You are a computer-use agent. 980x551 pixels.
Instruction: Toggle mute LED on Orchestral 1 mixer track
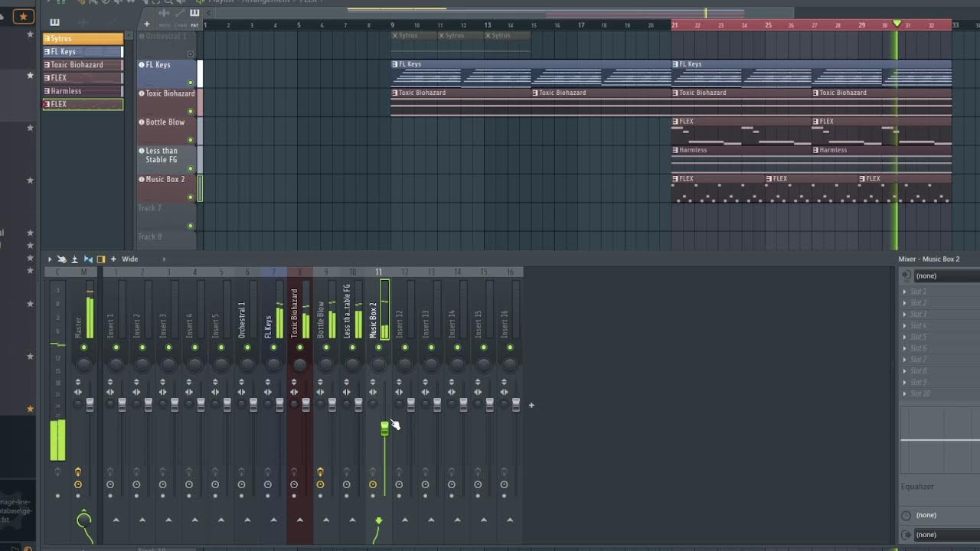coord(247,348)
